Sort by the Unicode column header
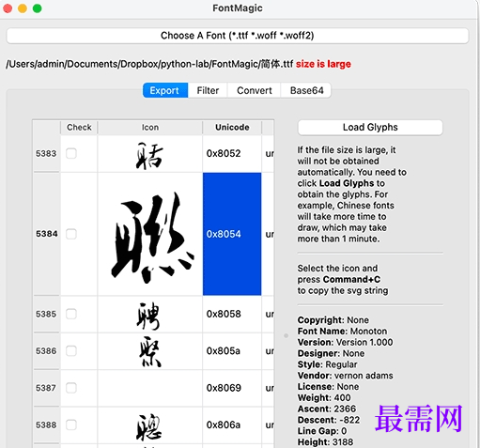Viewport: 480px width, 448px height. click(232, 127)
